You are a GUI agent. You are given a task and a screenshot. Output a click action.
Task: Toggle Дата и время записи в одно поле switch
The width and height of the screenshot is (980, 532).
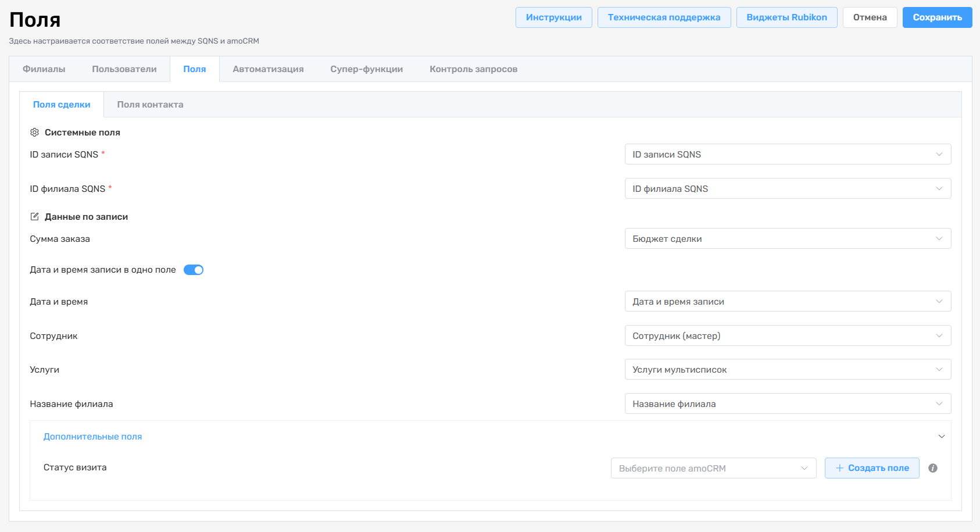coord(194,270)
